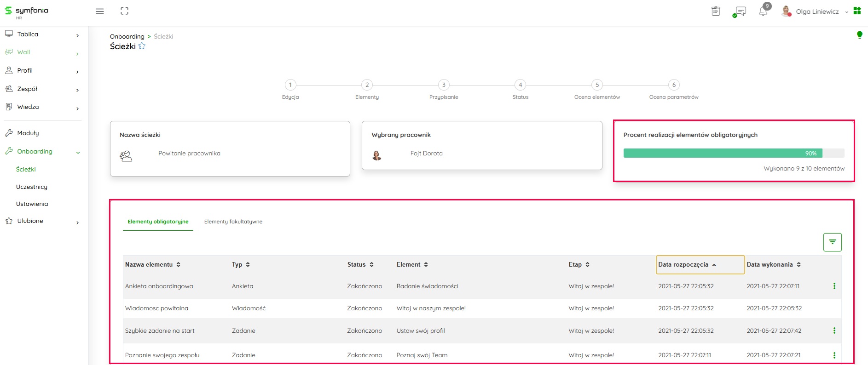868x365 pixels.
Task: Open the notifications bell
Action: tap(763, 11)
